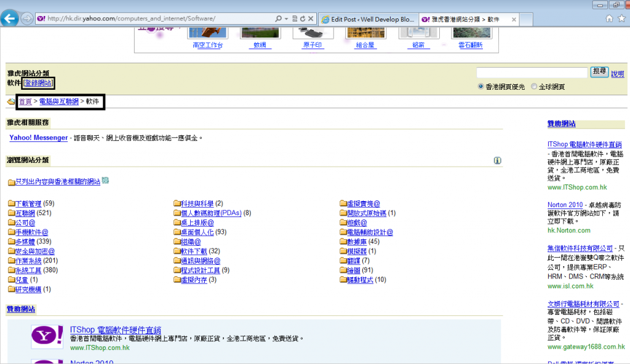Click the folder icon beside 數據庫

343,242
